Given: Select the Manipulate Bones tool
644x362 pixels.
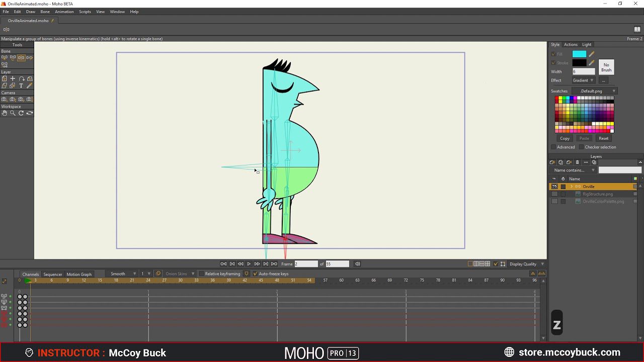Looking at the screenshot, I should pos(20,58).
